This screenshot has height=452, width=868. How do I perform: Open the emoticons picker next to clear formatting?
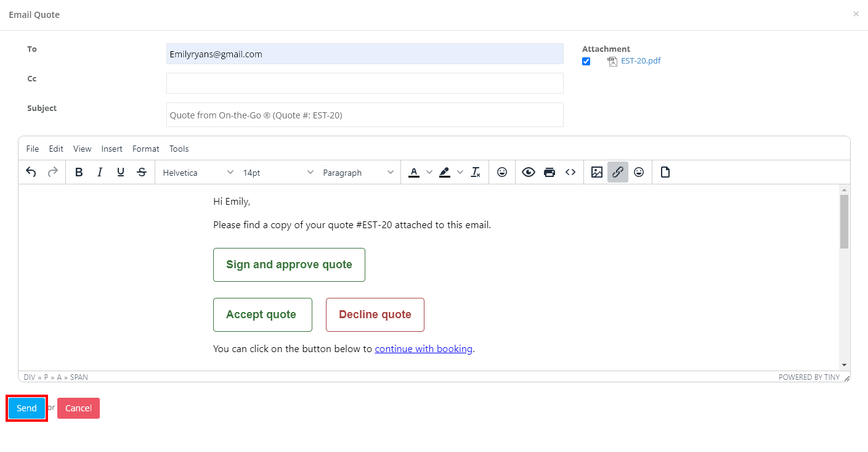coord(502,173)
